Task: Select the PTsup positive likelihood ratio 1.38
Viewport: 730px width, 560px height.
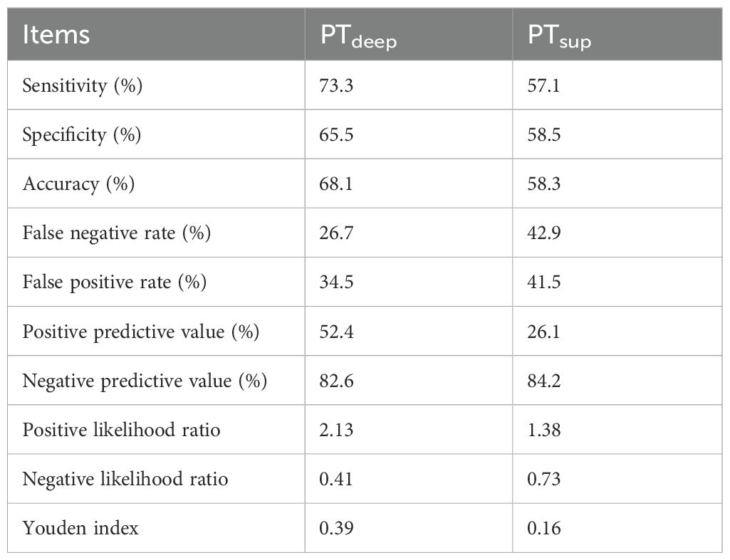Action: tap(543, 430)
